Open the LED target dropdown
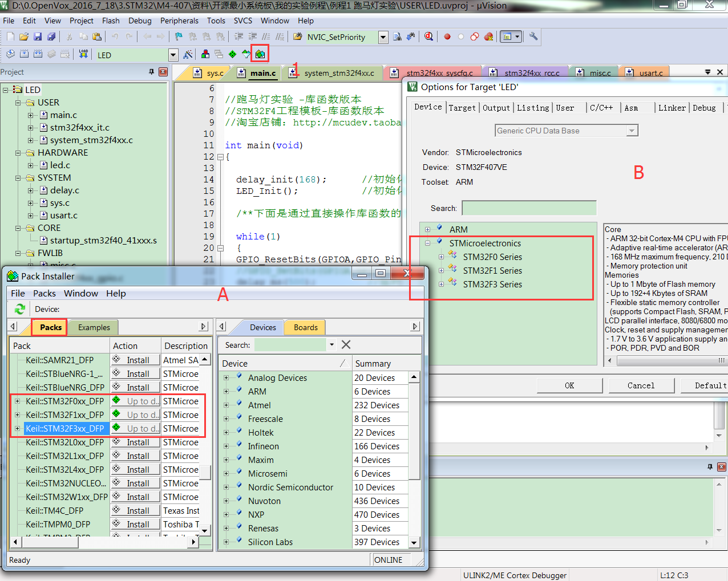The image size is (728, 581). click(173, 55)
